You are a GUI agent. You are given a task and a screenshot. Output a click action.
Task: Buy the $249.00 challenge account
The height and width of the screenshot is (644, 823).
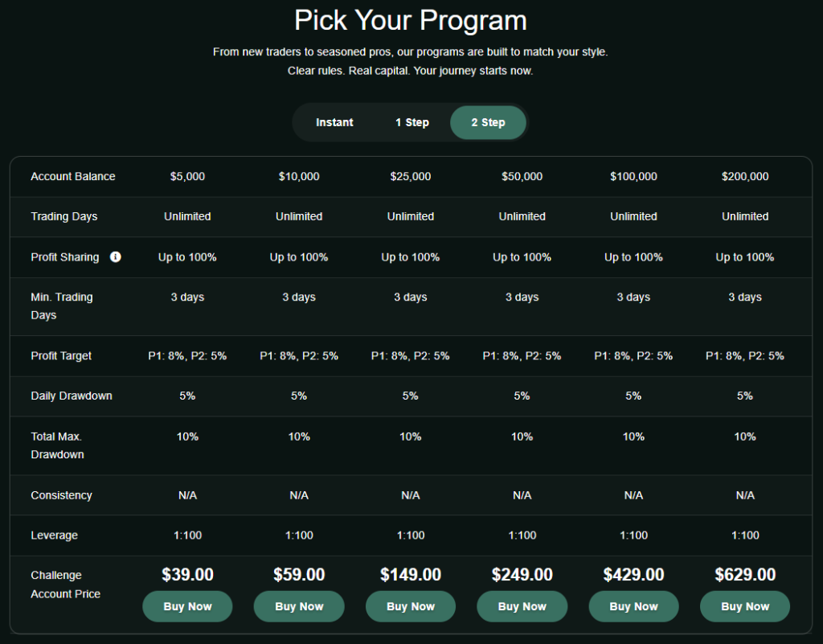522,606
